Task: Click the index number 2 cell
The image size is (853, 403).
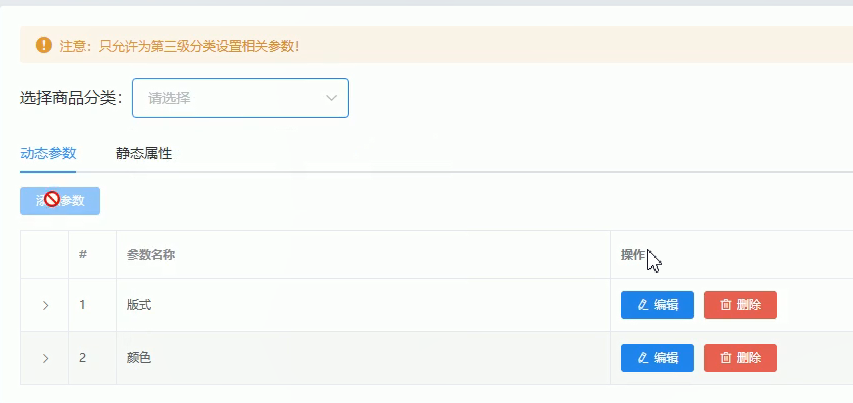Action: 92,358
